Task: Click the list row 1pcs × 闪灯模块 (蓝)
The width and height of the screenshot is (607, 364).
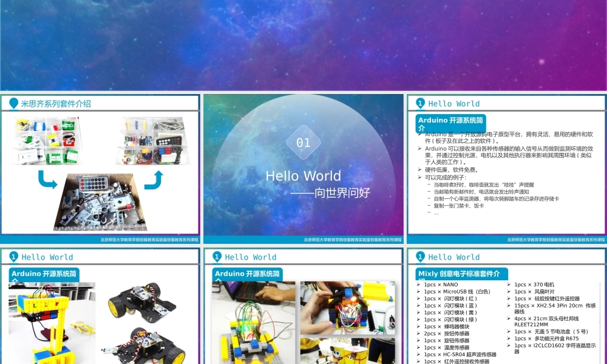Action: pos(450,306)
